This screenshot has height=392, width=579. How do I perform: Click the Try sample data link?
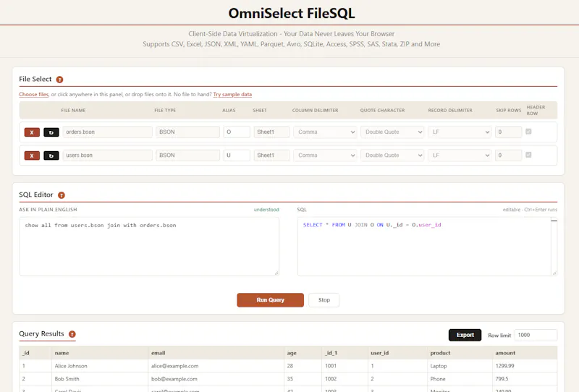click(232, 95)
